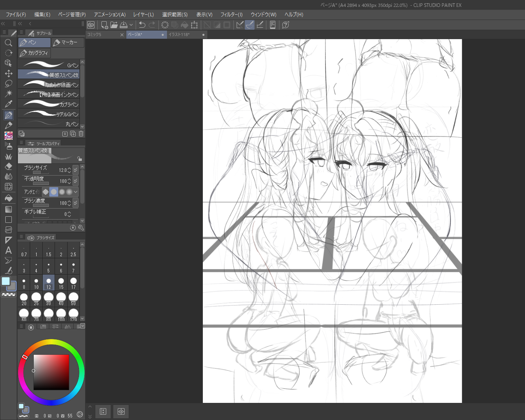Screen dimensions: 525x420
Task: Select the Pen tool in the toolbox
Action: (x=8, y=115)
